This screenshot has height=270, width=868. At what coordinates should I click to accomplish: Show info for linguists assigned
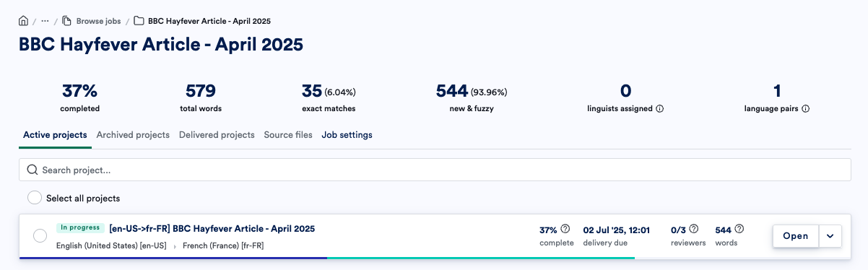660,109
